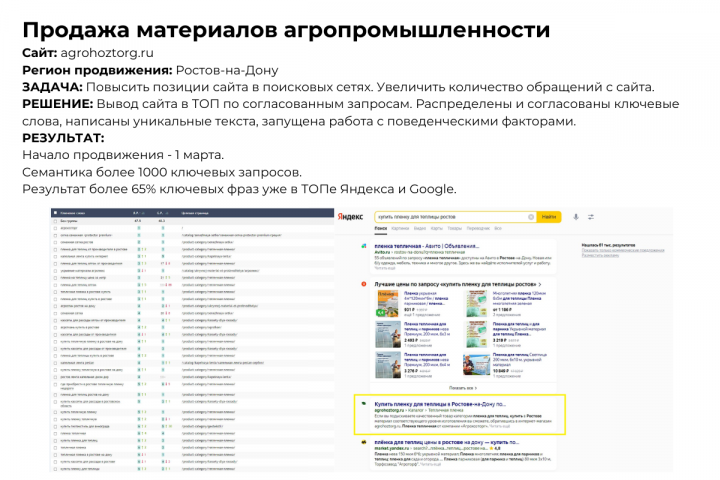
Task: Switch to the Видео tab
Action: point(420,228)
